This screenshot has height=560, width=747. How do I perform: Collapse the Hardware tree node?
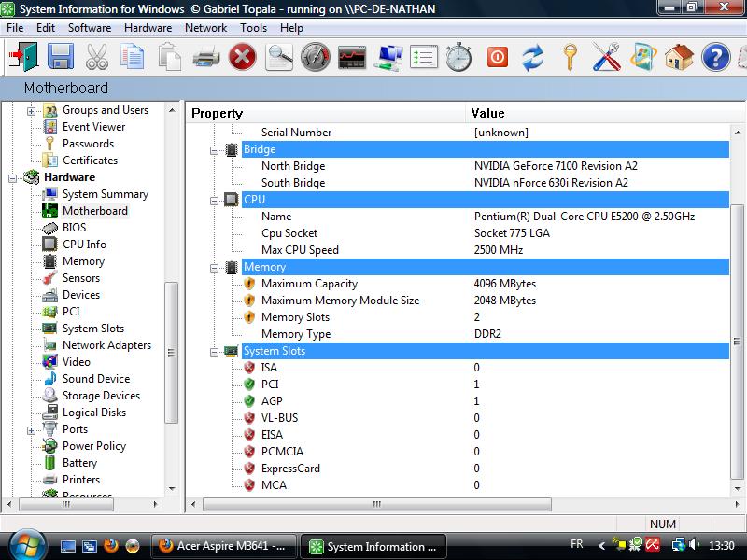13,178
